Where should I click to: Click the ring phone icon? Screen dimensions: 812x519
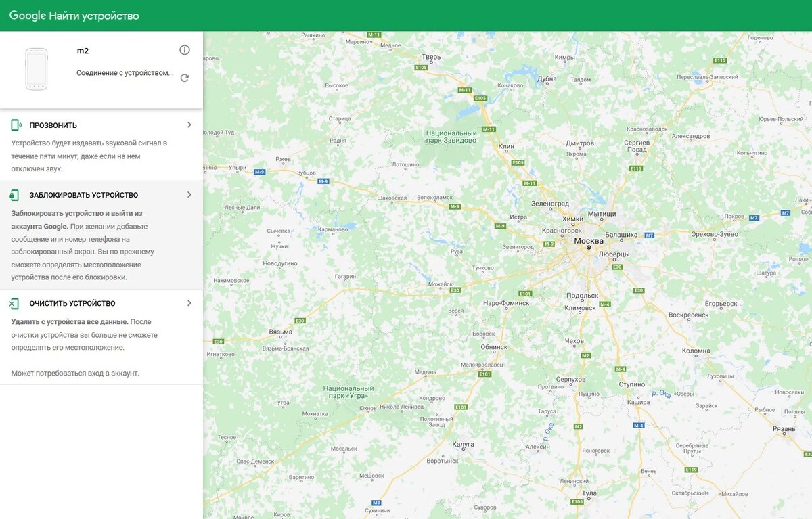tap(16, 125)
